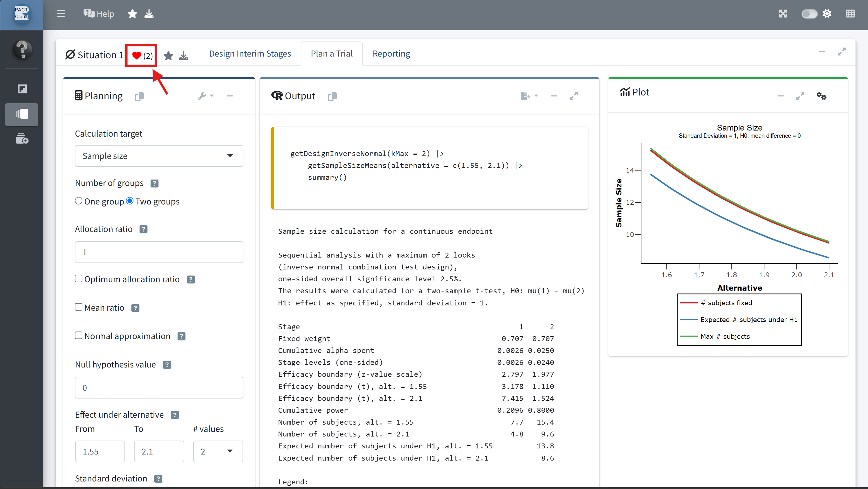Click green 'Max # subjects' legend entry
Screen dimensions: 868x489
[x=715, y=336]
